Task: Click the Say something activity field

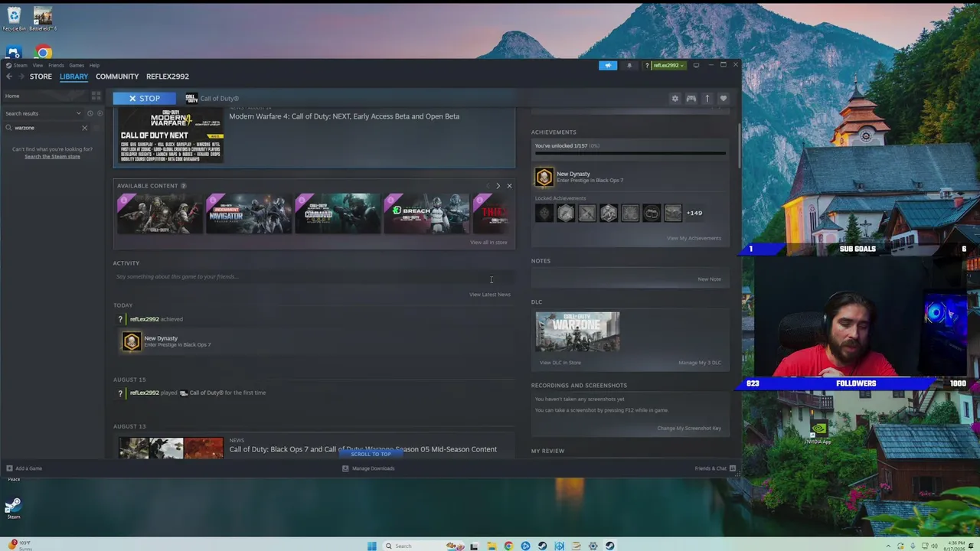Action: click(x=314, y=277)
